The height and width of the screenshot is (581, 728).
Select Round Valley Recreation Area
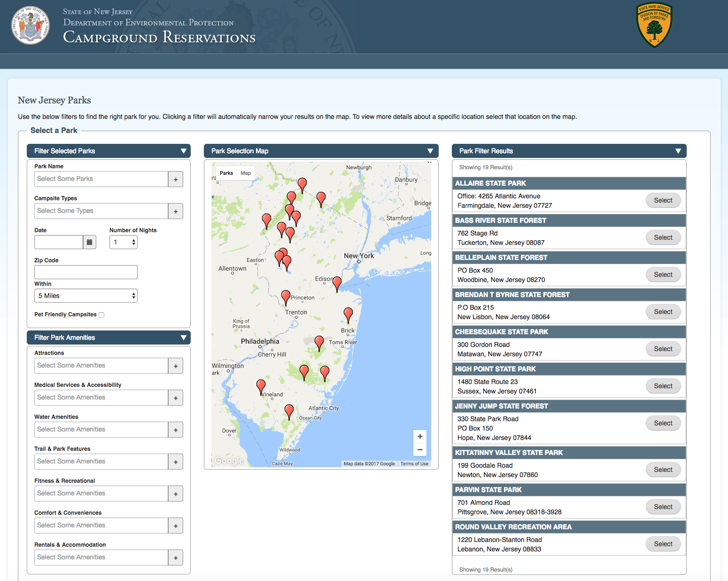(x=663, y=544)
